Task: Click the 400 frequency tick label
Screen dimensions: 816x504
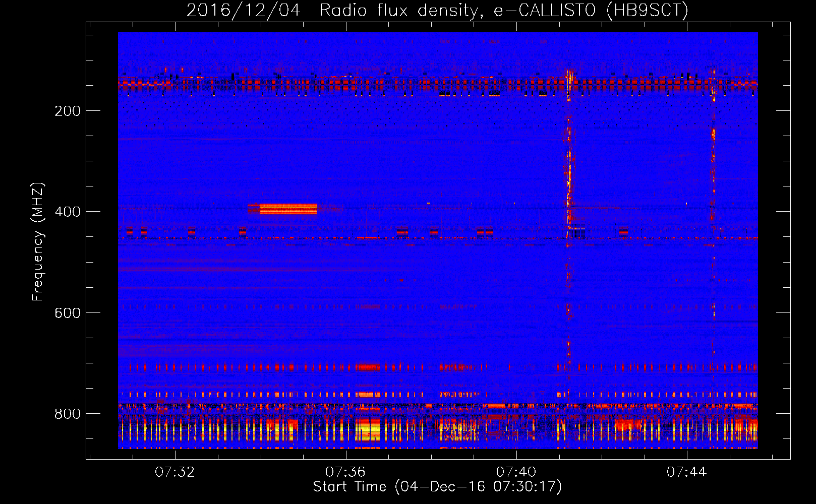Action: click(x=68, y=212)
